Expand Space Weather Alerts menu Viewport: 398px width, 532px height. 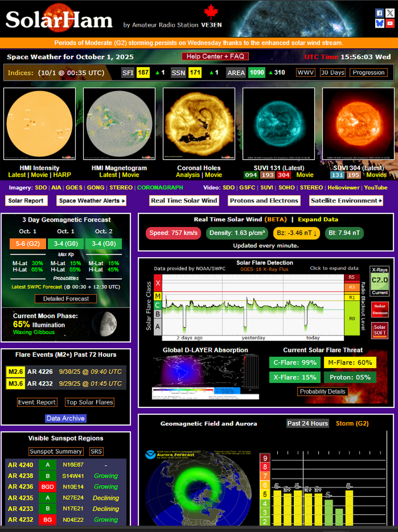pos(92,201)
